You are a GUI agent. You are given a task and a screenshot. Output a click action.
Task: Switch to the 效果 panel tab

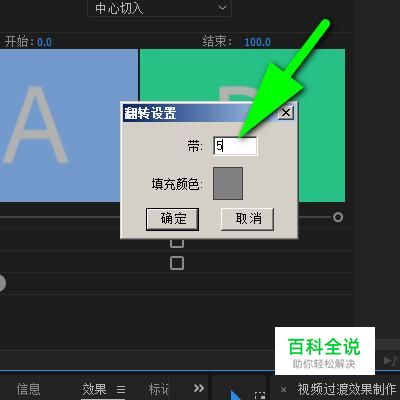tap(94, 389)
